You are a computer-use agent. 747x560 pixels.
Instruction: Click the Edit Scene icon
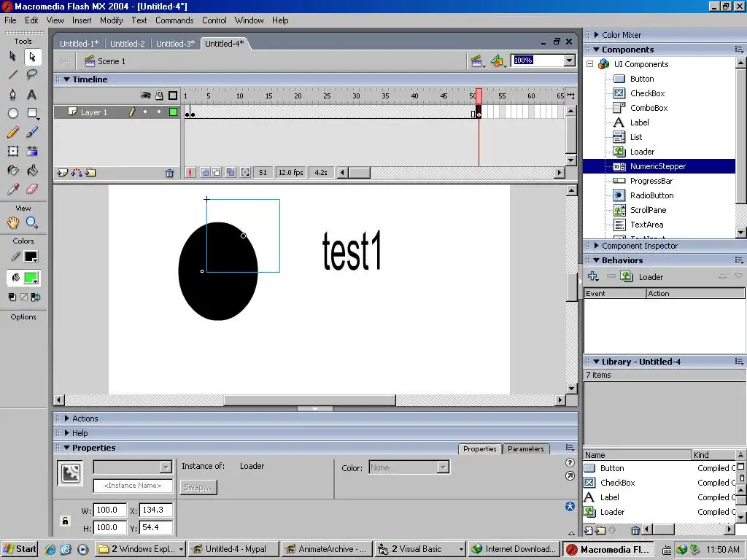pyautogui.click(x=477, y=61)
